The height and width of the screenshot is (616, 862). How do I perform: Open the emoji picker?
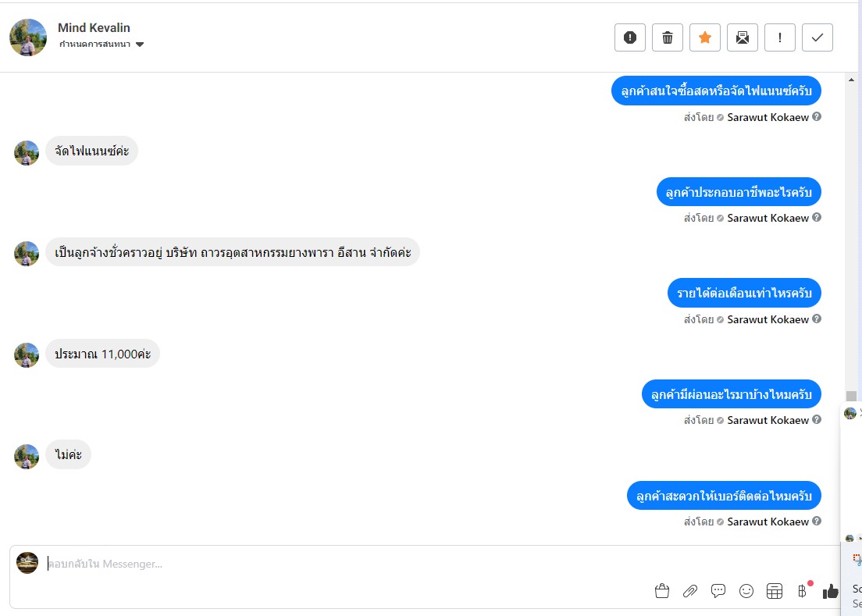click(746, 591)
